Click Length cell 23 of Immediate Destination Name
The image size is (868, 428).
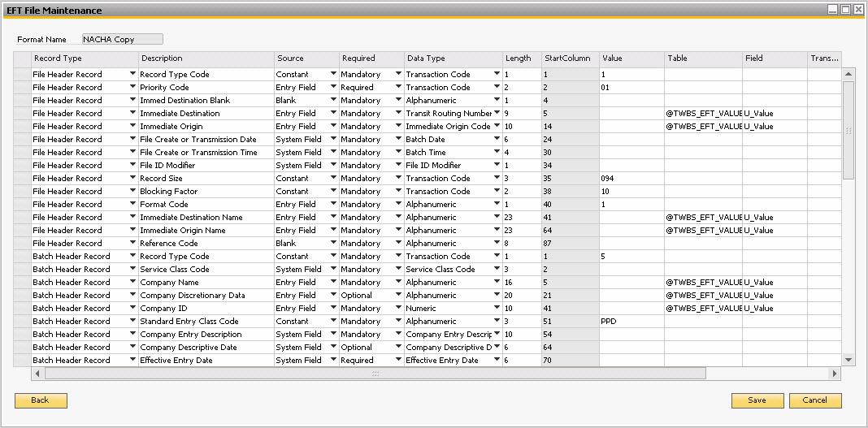click(522, 218)
